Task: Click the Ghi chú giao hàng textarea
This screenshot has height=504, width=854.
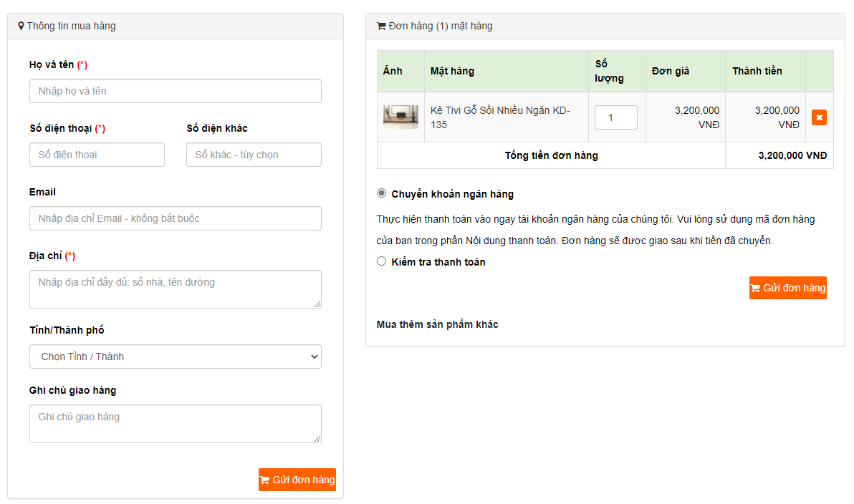Action: 176,424
